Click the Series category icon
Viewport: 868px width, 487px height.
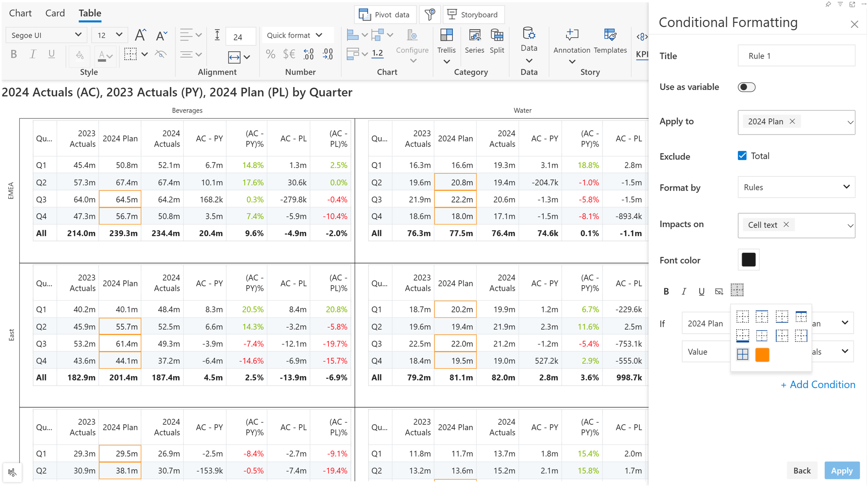point(474,35)
